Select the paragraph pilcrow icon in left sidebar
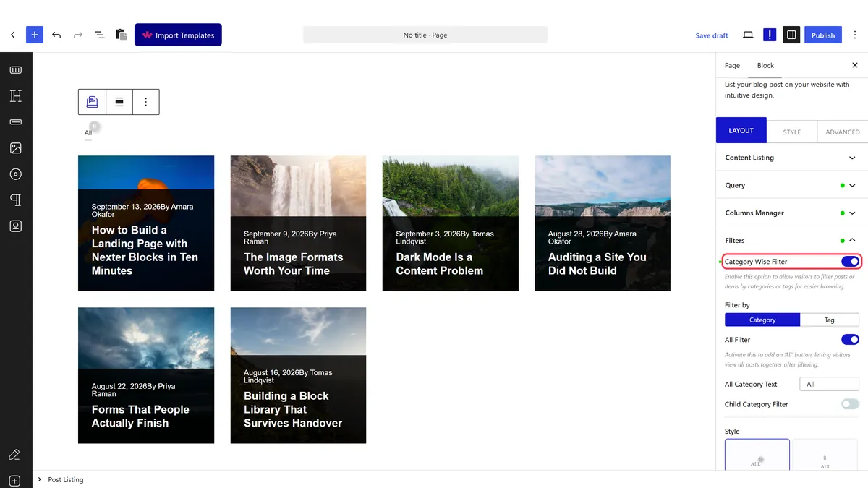The image size is (868, 488). pos(16,200)
